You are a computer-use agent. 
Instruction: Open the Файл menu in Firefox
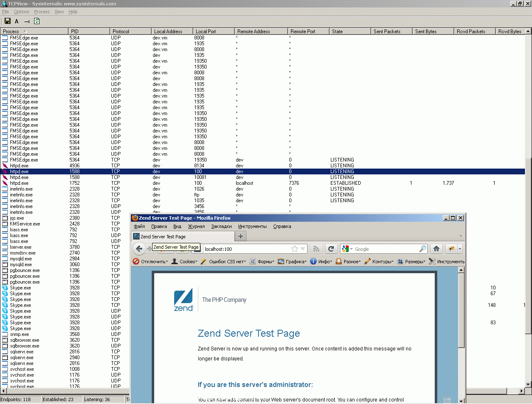[140, 226]
